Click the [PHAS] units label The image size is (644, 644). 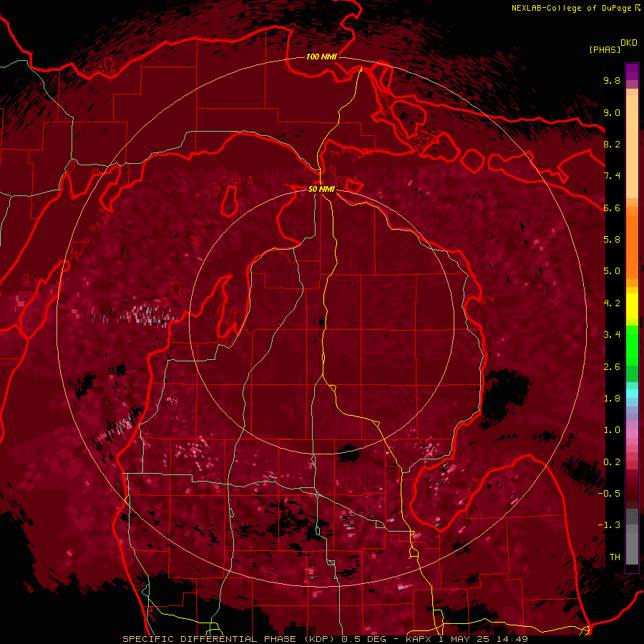pyautogui.click(x=605, y=49)
